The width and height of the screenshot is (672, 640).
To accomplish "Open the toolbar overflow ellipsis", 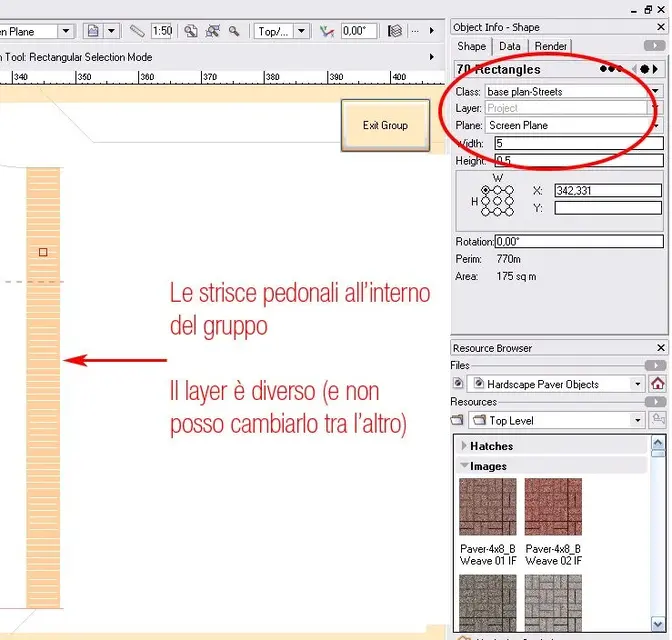I will pyautogui.click(x=415, y=31).
